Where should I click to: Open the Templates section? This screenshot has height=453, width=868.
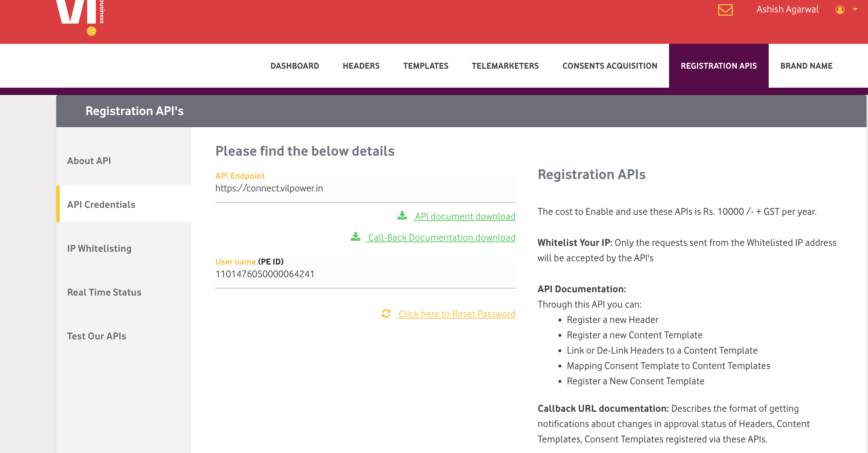[426, 66]
